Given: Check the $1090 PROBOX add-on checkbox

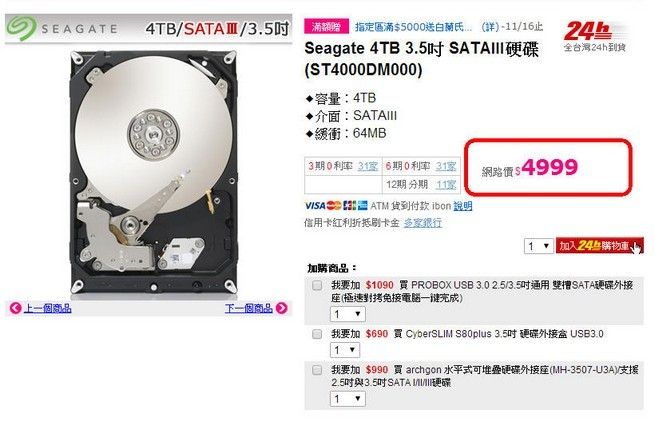Looking at the screenshot, I should (x=317, y=285).
